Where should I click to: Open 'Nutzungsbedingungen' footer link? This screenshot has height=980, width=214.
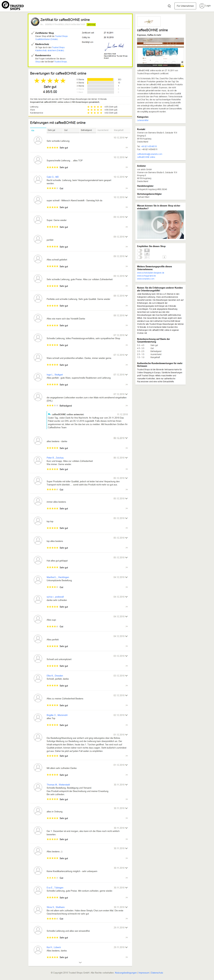(126, 973)
